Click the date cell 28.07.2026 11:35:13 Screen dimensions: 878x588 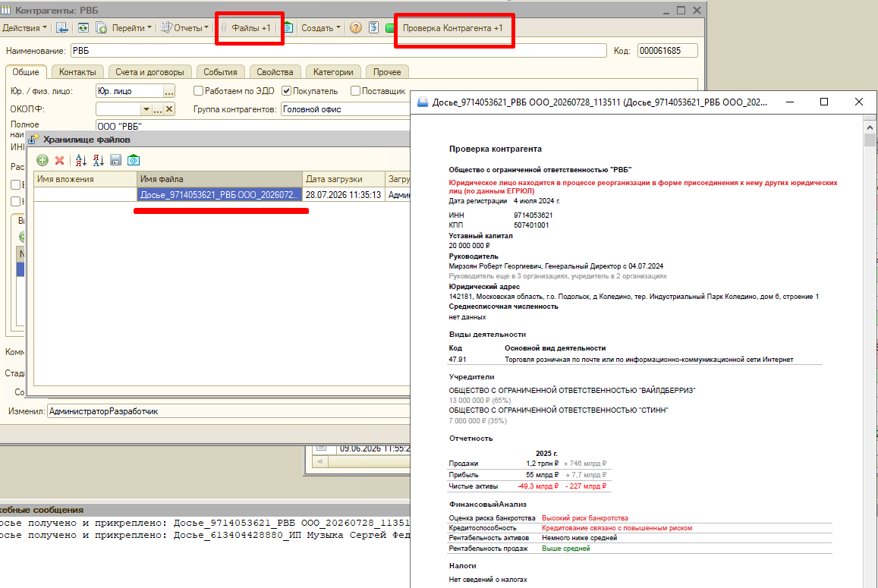coord(344,195)
